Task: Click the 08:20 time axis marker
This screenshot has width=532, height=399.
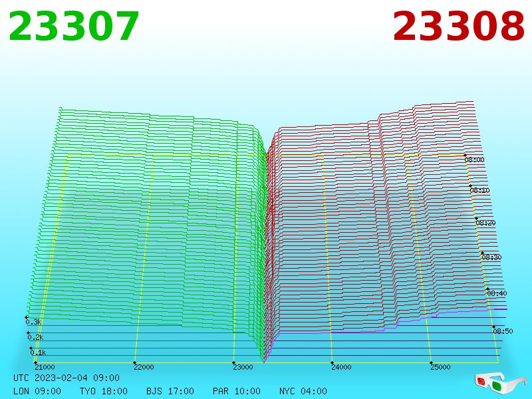Action: click(x=485, y=223)
